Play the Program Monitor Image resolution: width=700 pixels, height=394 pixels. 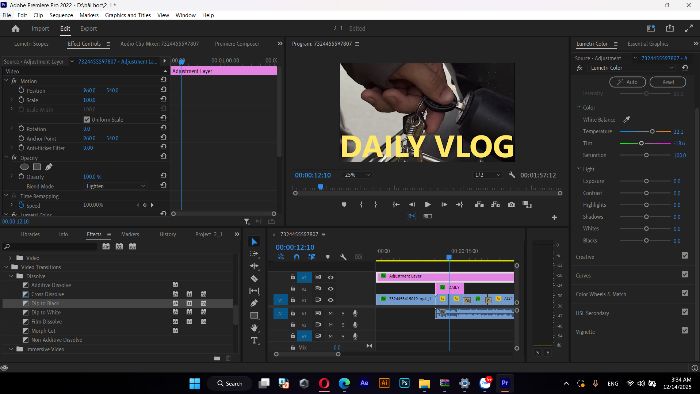pos(428,204)
